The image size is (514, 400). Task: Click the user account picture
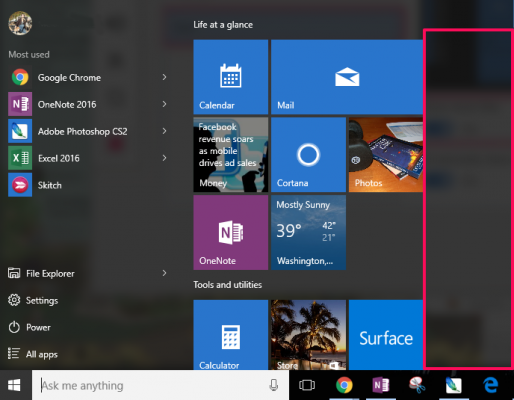[x=20, y=23]
